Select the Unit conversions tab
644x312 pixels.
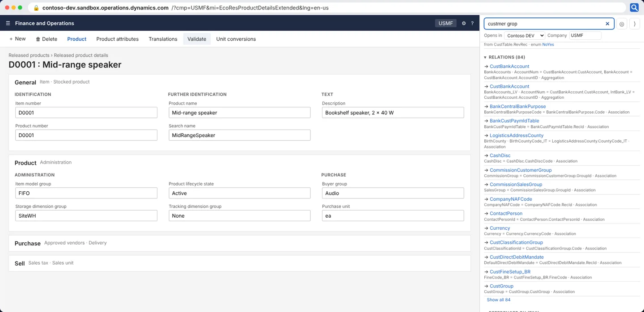pyautogui.click(x=236, y=39)
